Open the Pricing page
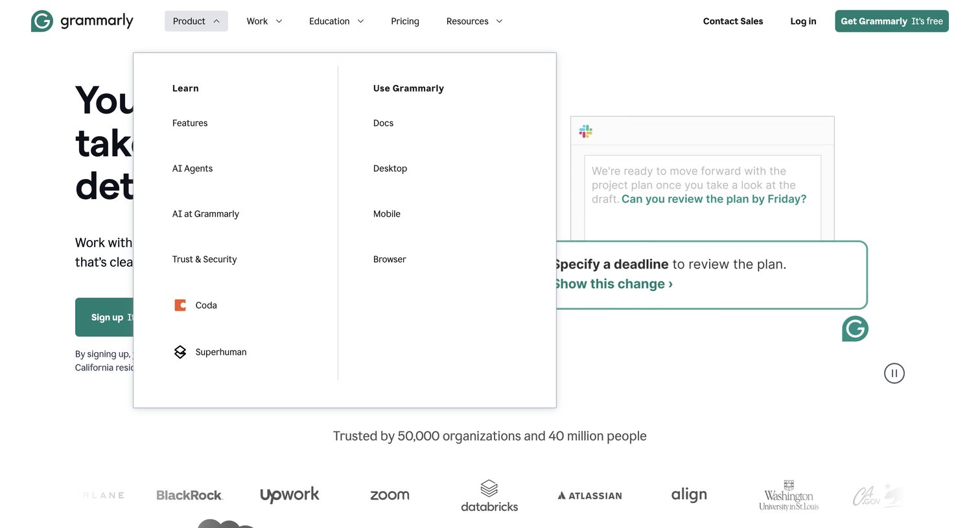The image size is (980, 528). 405,21
